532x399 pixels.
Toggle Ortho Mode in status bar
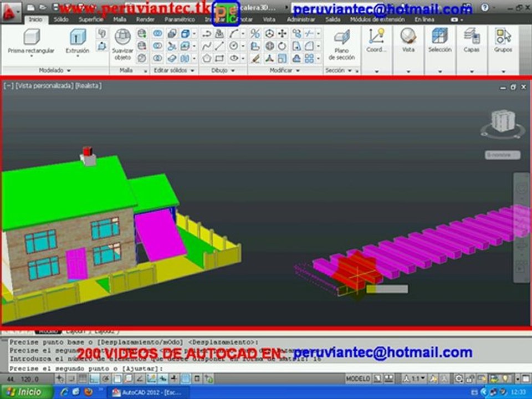(x=94, y=378)
